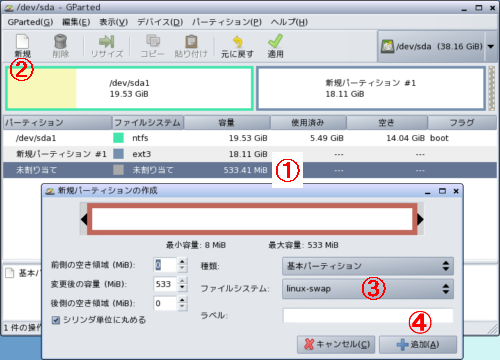This screenshot has width=500, height=360.
Task: Open the 種類 基本パーティション dropdown
Action: coord(368,266)
